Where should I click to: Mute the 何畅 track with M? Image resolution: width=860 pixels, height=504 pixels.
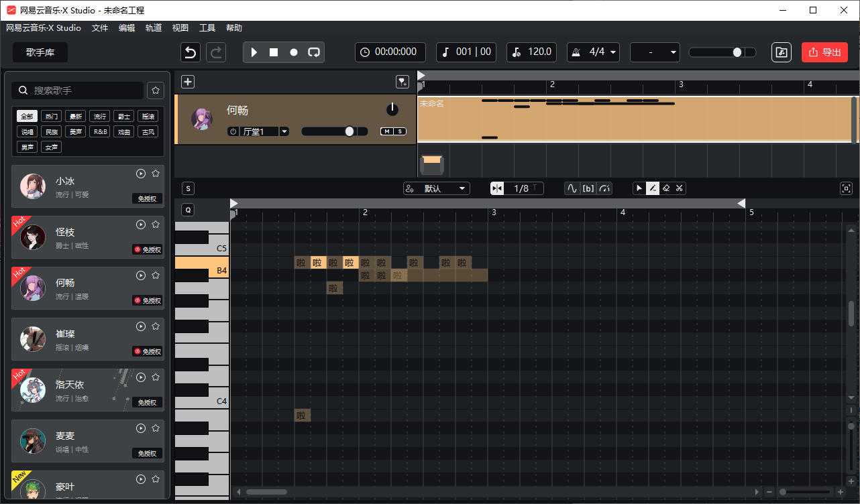[387, 131]
